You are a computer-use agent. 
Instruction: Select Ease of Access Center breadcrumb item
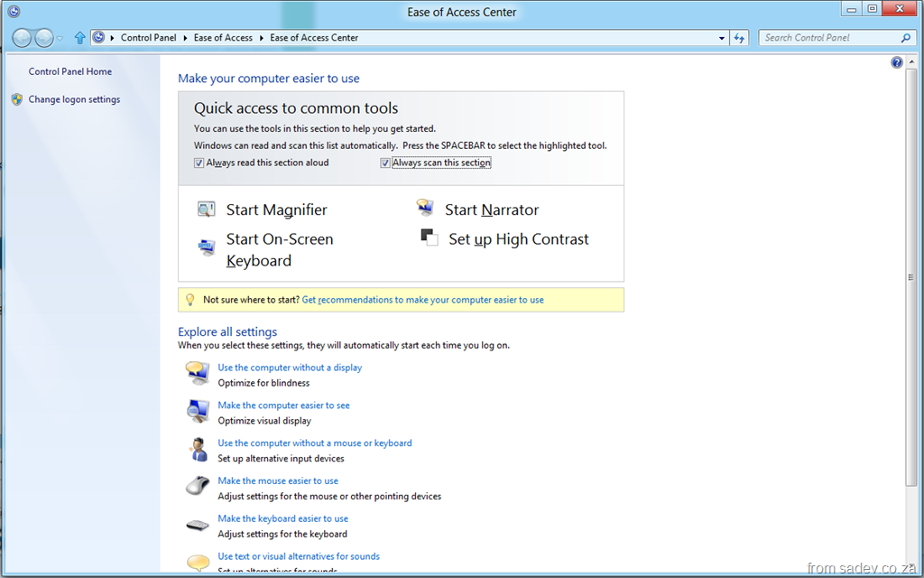click(314, 37)
